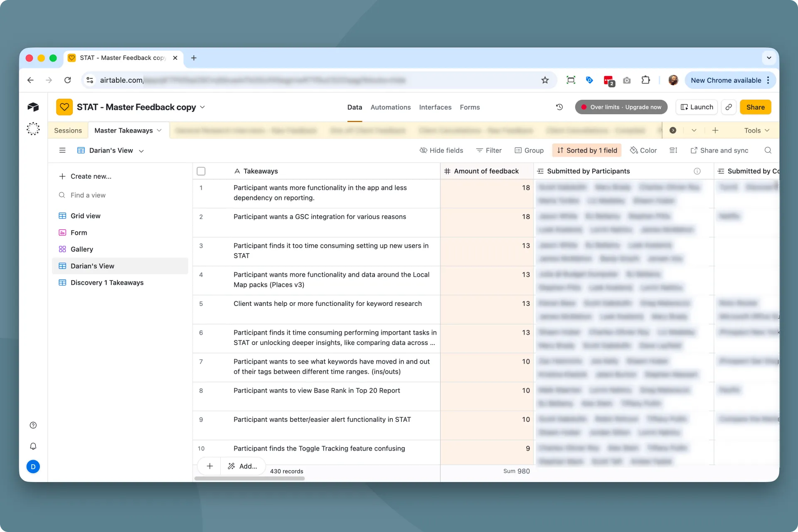The image size is (798, 532).
Task: View site information icon in address bar
Action: [x=90, y=80]
